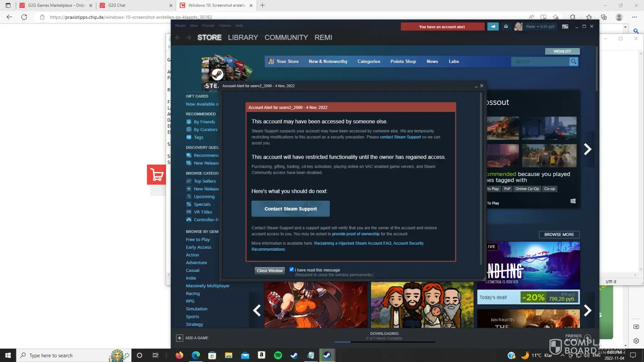The width and height of the screenshot is (644, 362).
Task: Switch to the G2G Chat browser tab
Action: pyautogui.click(x=136, y=5)
